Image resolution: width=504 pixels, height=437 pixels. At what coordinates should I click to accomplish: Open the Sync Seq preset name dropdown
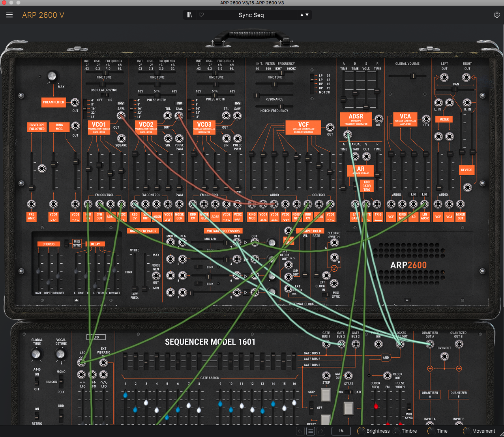pyautogui.click(x=251, y=15)
